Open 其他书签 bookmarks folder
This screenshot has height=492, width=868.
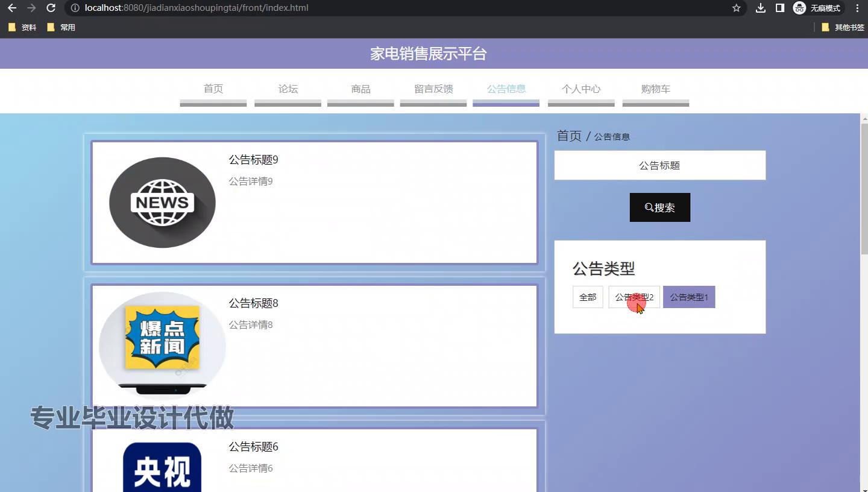click(843, 27)
